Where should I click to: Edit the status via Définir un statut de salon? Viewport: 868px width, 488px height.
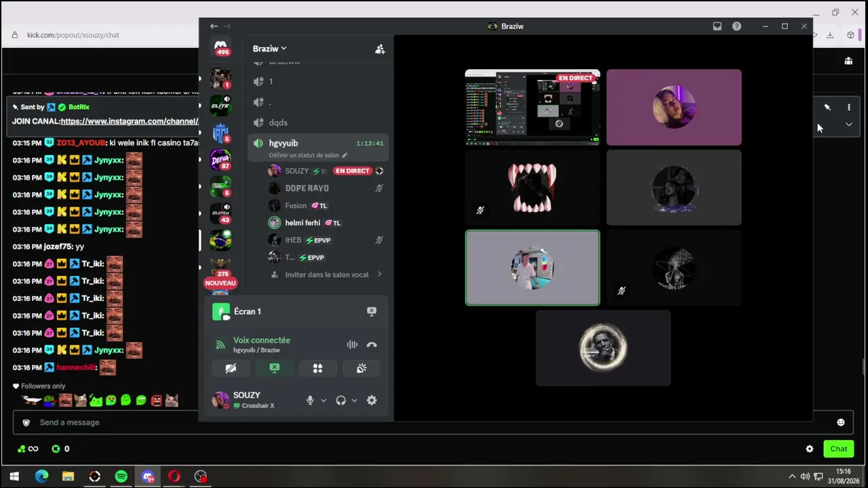[308, 155]
